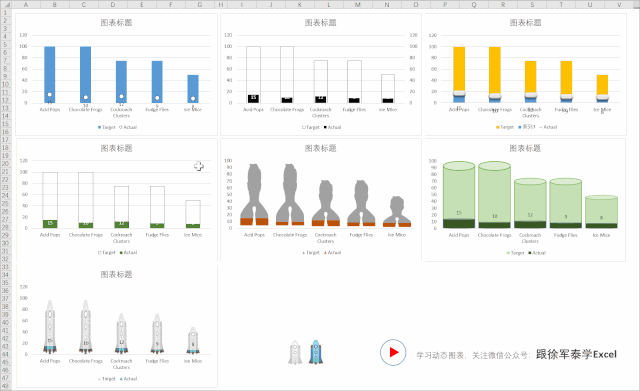Select column S header

tap(532, 5)
